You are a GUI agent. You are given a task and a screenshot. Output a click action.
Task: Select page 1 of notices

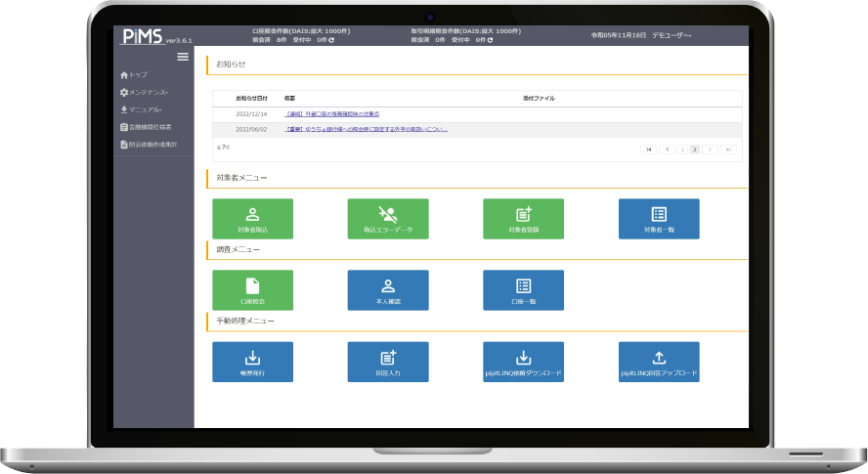click(x=682, y=150)
